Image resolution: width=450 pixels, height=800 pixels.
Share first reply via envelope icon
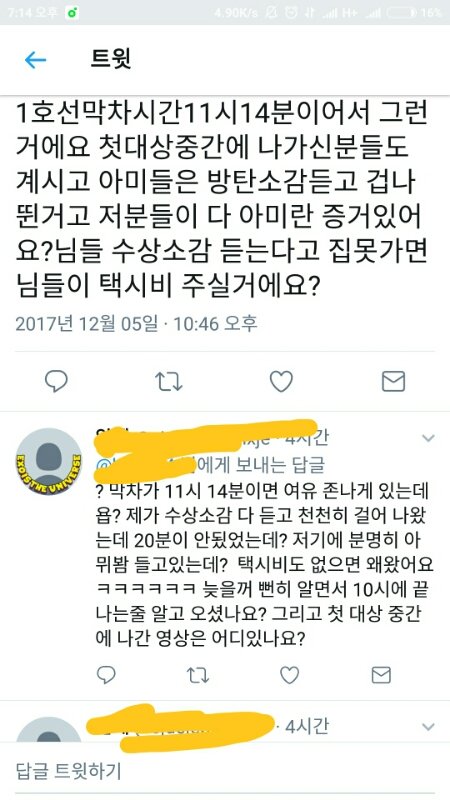pyautogui.click(x=381, y=675)
